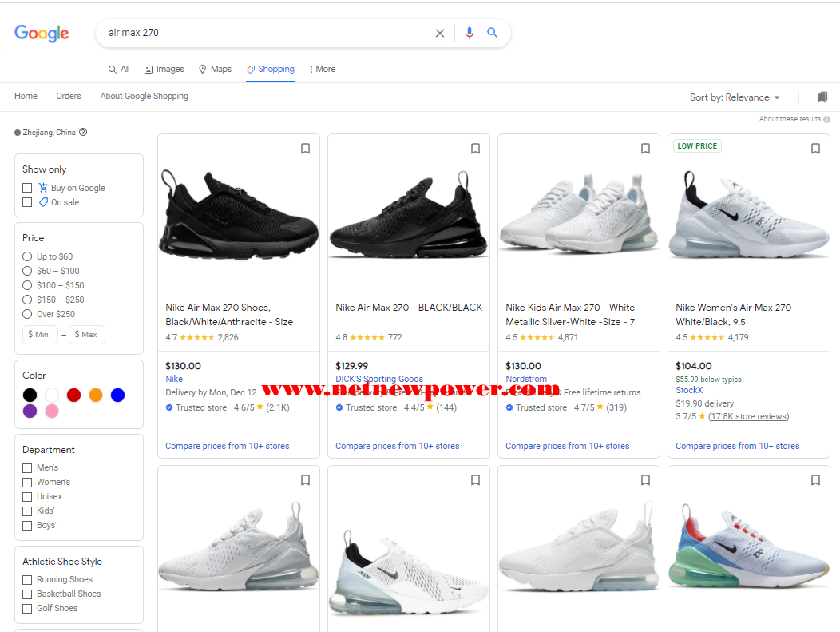This screenshot has height=632, width=840.
Task: Select the Up to $60 price option
Action: point(27,256)
